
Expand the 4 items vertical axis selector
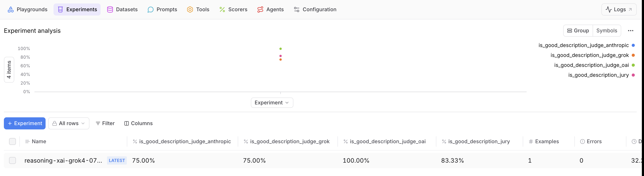pos(9,70)
